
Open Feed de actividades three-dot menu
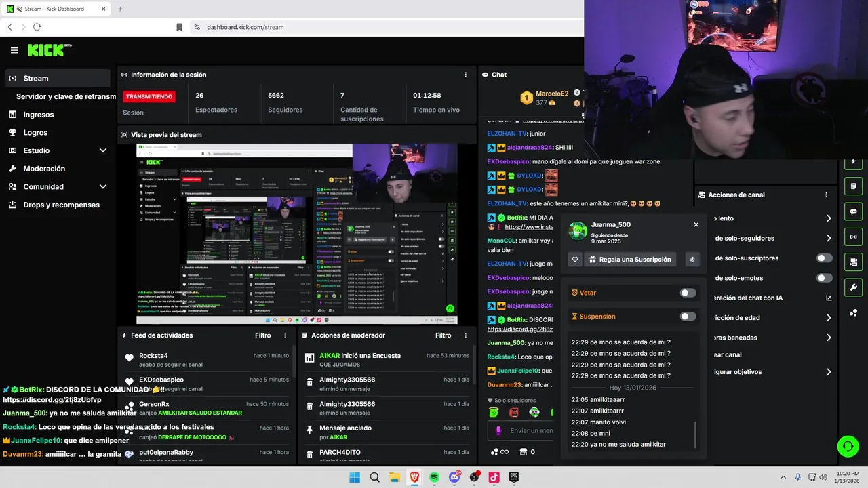(x=285, y=335)
